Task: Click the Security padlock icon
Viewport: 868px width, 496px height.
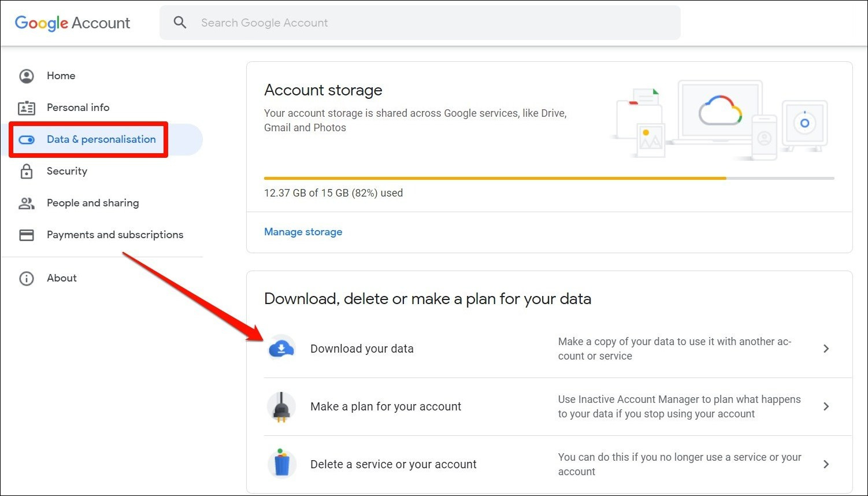Action: coord(27,171)
